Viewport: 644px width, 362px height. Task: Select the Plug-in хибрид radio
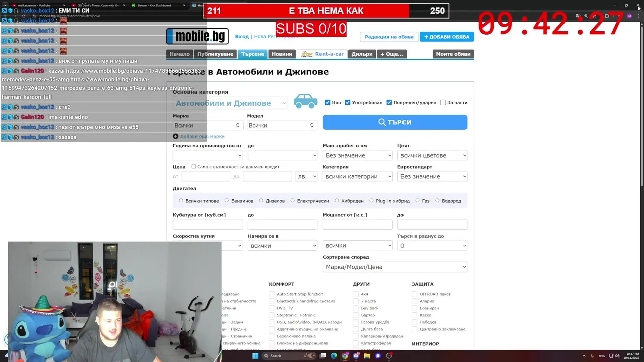(371, 201)
